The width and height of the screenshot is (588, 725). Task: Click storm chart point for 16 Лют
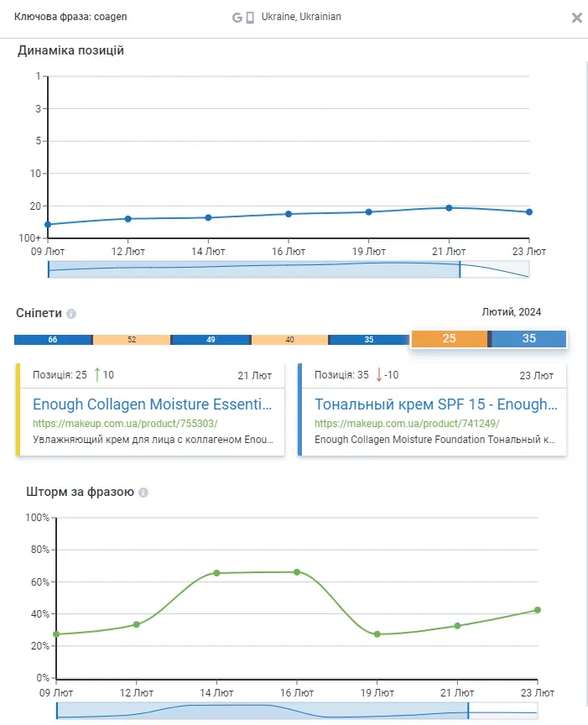point(297,572)
